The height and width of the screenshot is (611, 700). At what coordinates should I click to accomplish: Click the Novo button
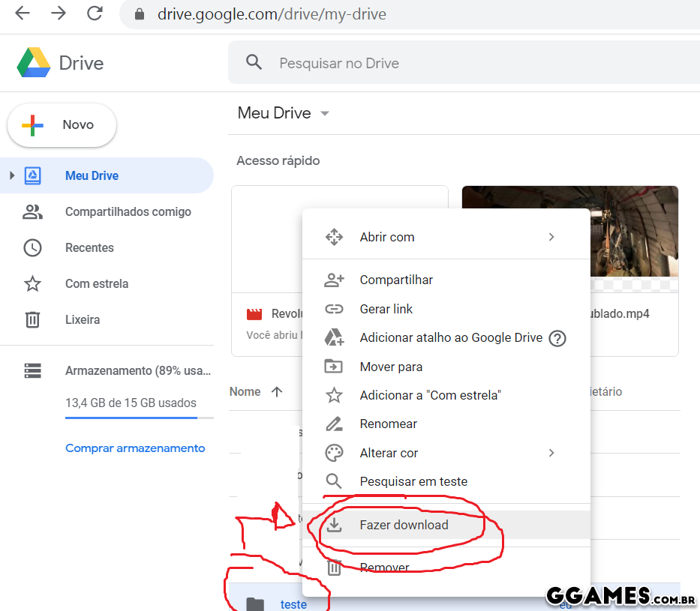(x=62, y=125)
